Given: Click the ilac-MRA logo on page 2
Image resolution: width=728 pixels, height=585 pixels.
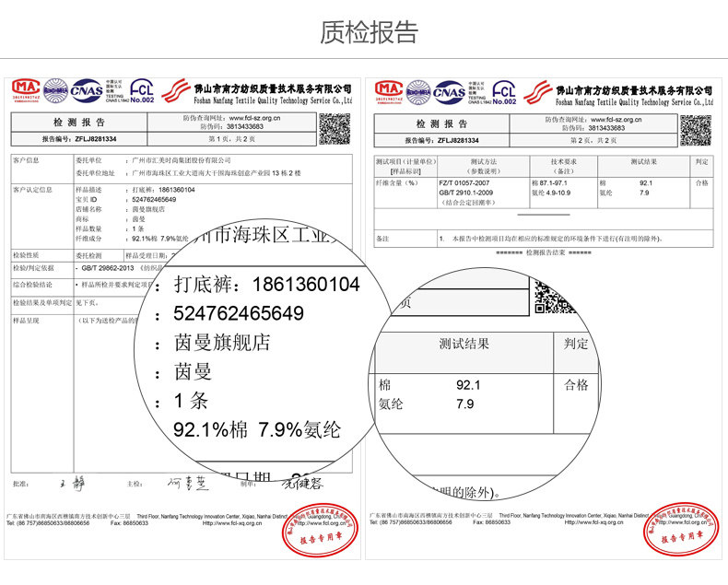Looking at the screenshot, I should click(x=418, y=92).
